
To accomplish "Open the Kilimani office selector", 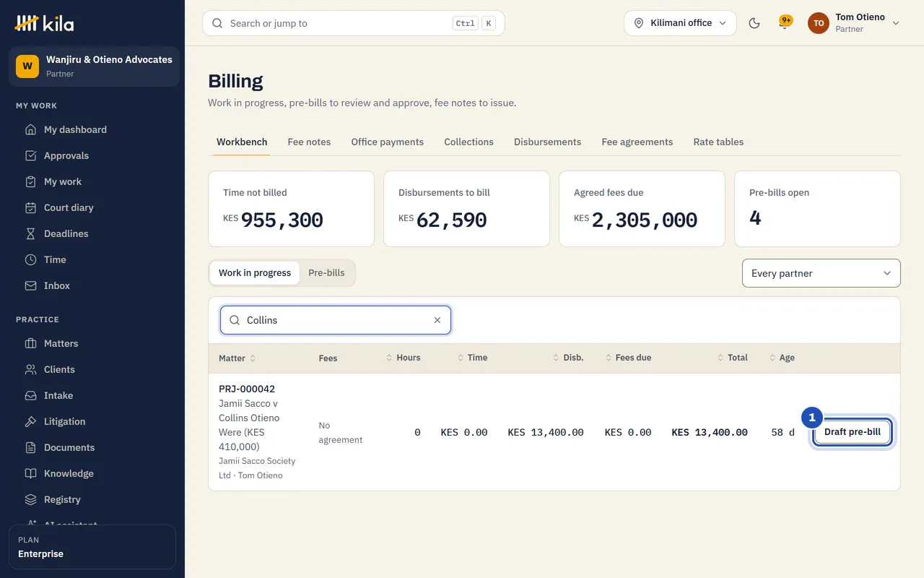I will coord(680,23).
